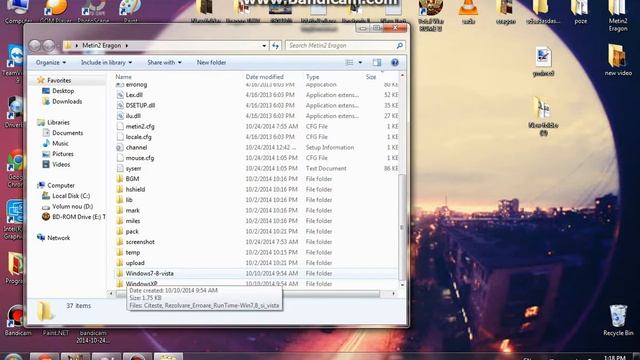Select the metin2.cfg file icon
The height and width of the screenshot is (360, 640).
pyautogui.click(x=120, y=127)
